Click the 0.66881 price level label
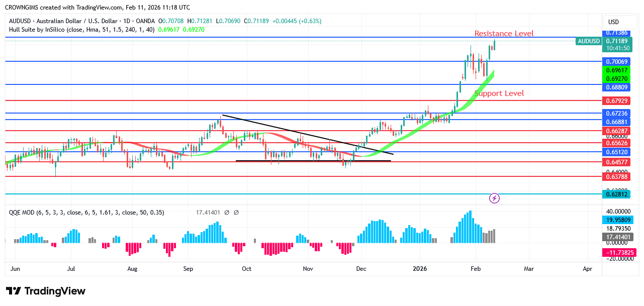This screenshot has height=306, width=644. point(616,122)
